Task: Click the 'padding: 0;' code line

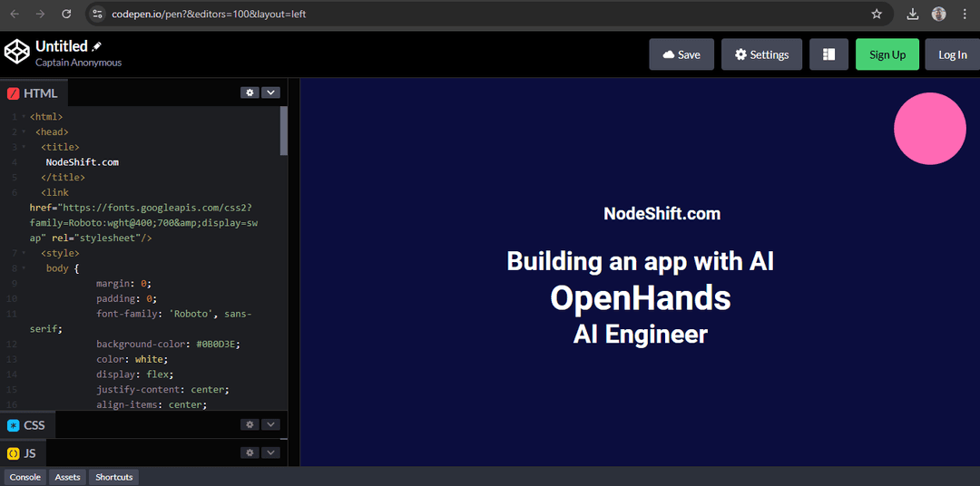Action: click(127, 298)
